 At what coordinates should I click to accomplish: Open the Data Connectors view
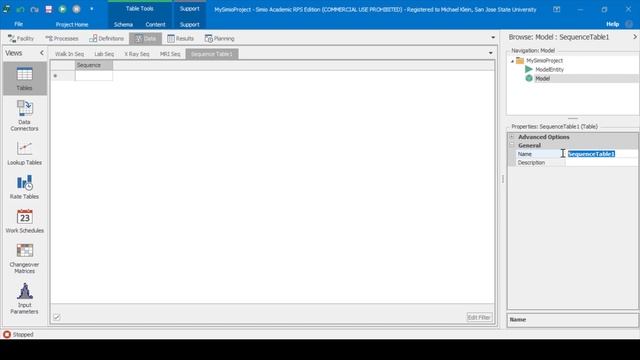tap(24, 116)
